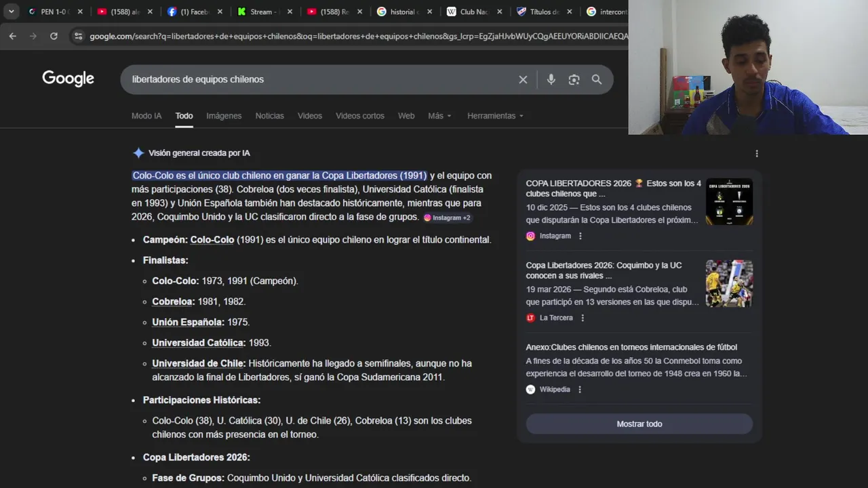The height and width of the screenshot is (488, 868).
Task: Start voice search with the microphone
Action: tap(551, 79)
